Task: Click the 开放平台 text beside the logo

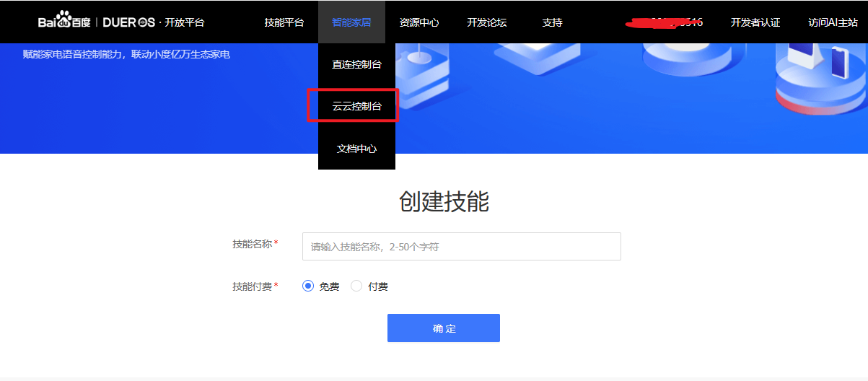Action: tap(185, 22)
